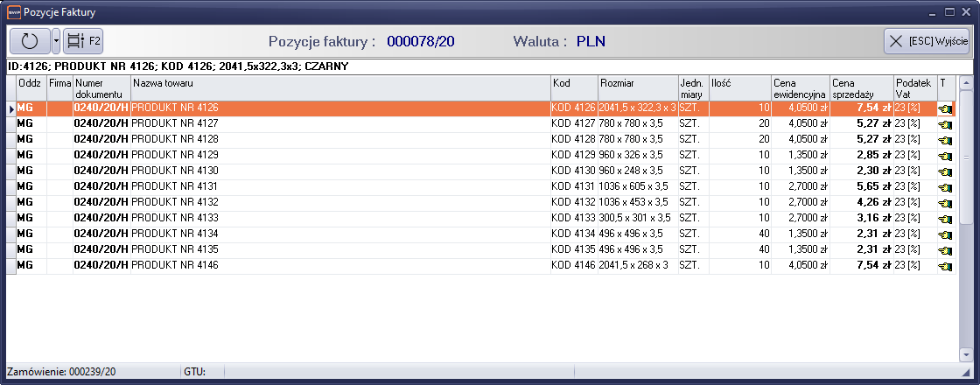This screenshot has width=980, height=385.
Task: Click the scrollbar up arrow
Action: click(966, 84)
